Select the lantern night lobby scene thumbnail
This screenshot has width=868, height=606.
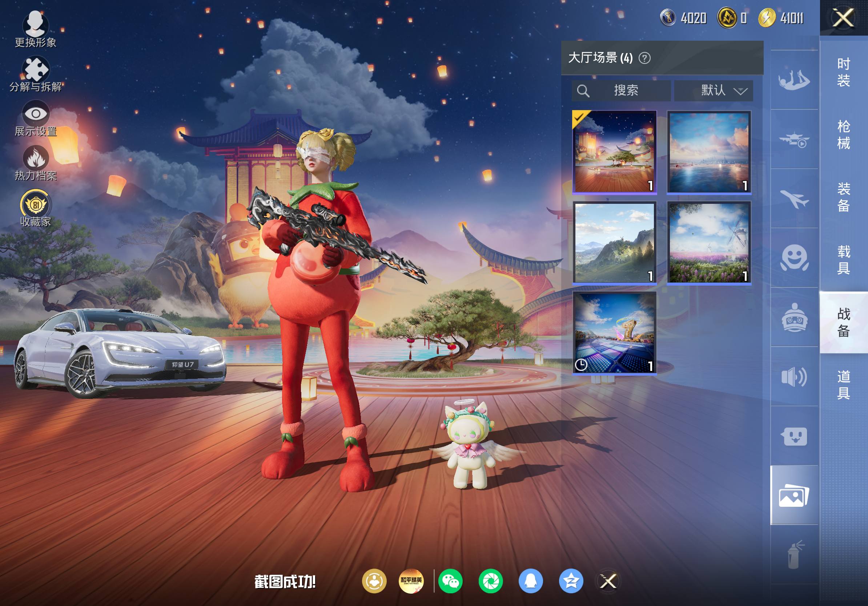click(x=614, y=153)
